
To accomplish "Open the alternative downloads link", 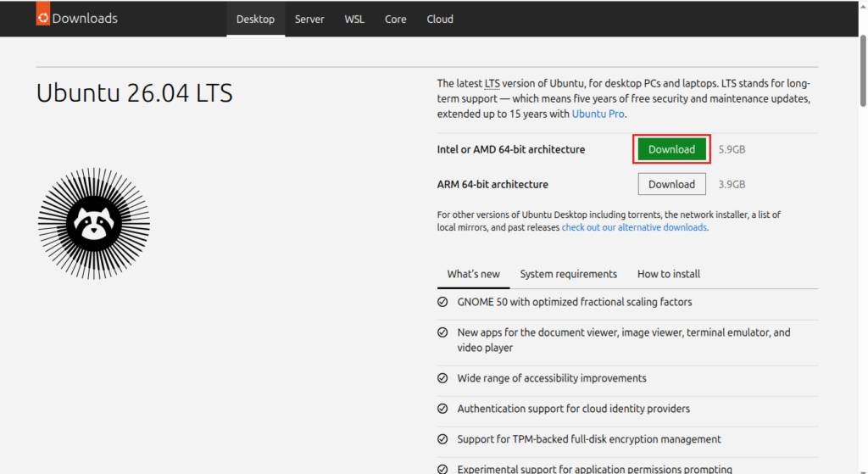I will (634, 227).
